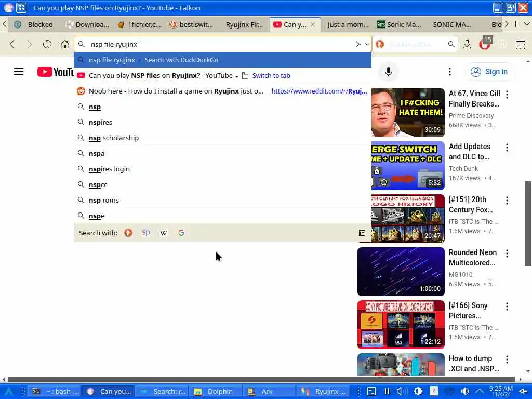
Task: Click the DuckDuckGo web search field
Action: (416, 44)
